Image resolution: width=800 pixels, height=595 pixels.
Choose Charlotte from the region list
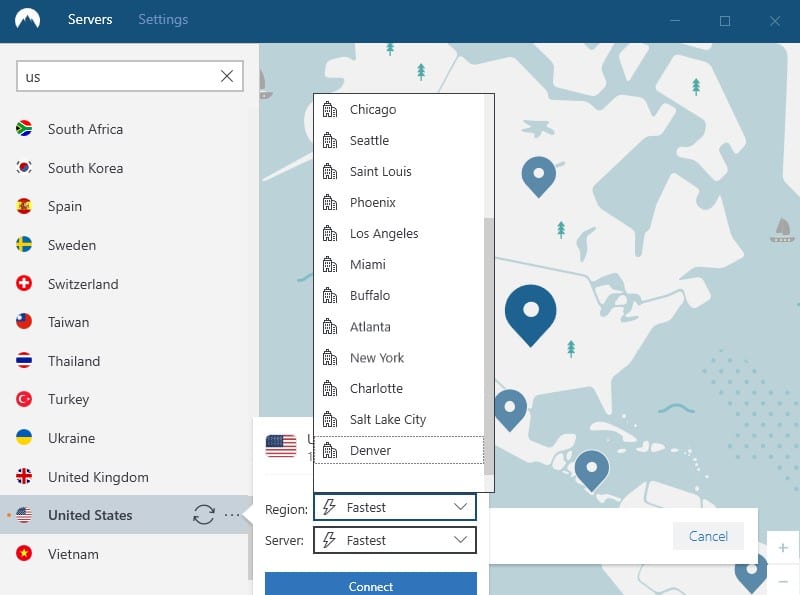tap(398, 388)
